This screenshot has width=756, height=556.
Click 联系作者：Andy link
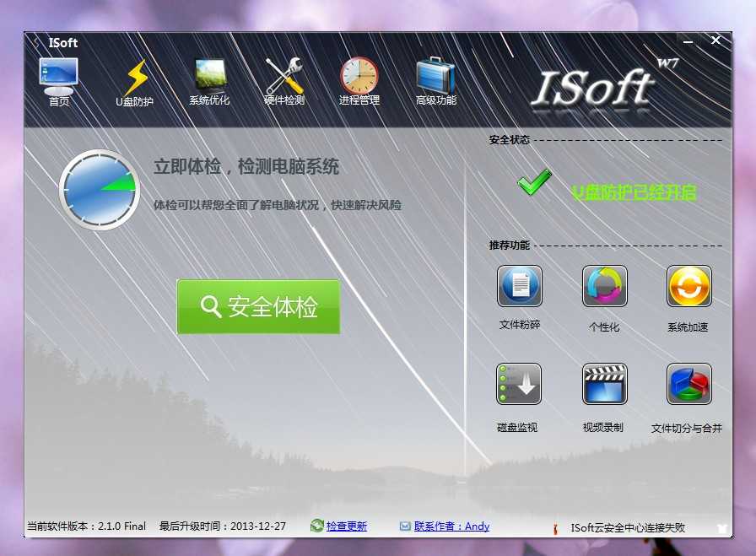[x=451, y=526]
